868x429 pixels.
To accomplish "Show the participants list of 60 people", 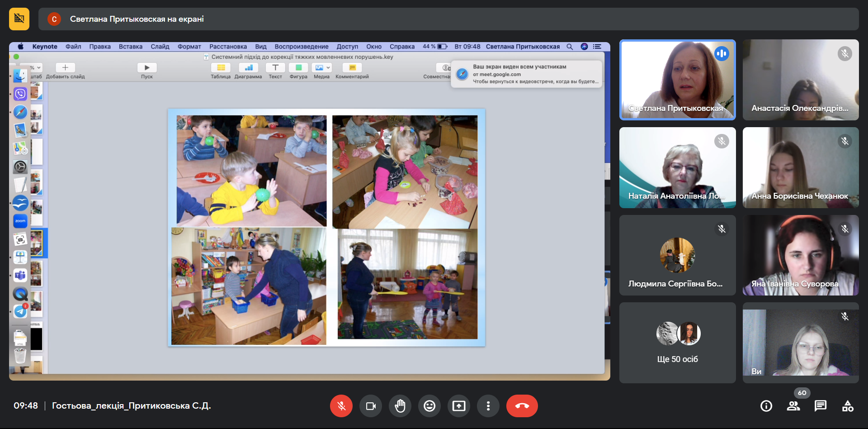I will pyautogui.click(x=793, y=406).
